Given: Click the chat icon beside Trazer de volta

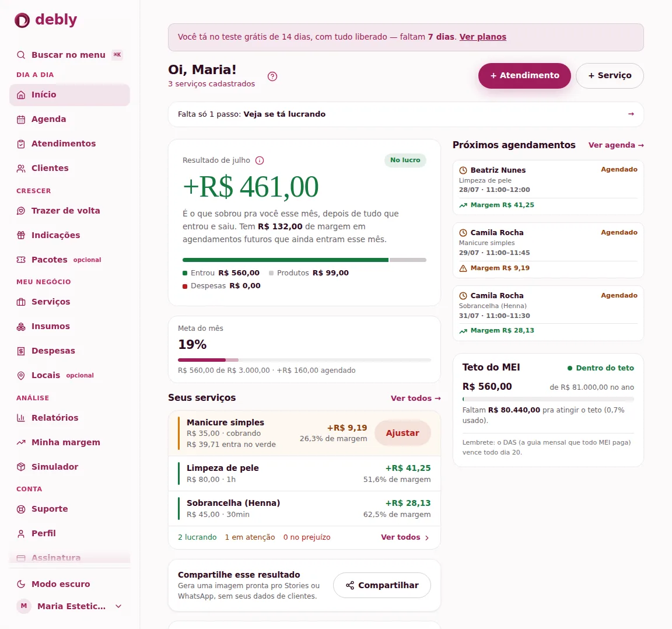Looking at the screenshot, I should (x=20, y=211).
